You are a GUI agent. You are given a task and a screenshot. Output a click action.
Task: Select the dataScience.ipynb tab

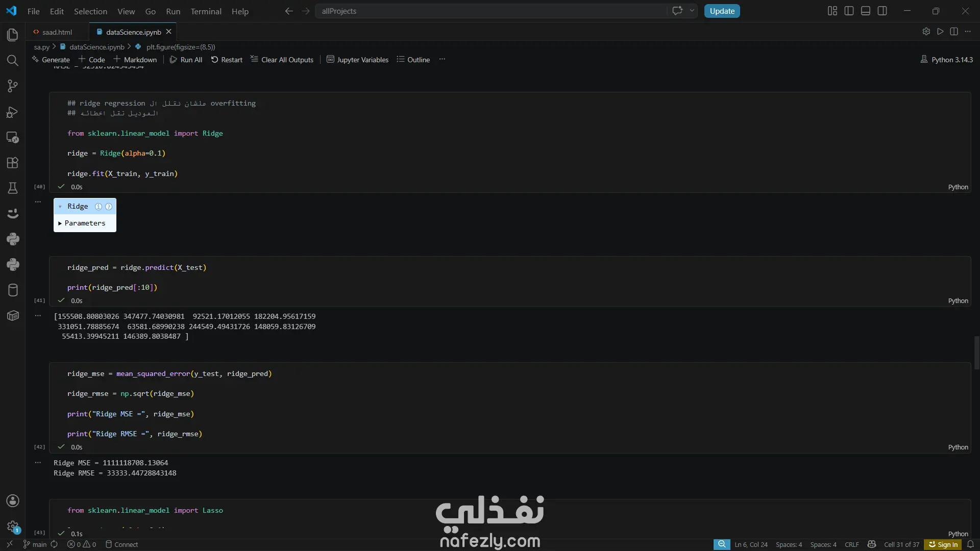[133, 32]
